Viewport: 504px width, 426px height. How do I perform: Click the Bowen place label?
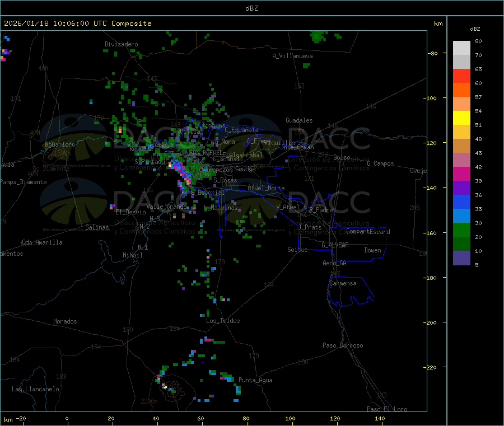372,250
